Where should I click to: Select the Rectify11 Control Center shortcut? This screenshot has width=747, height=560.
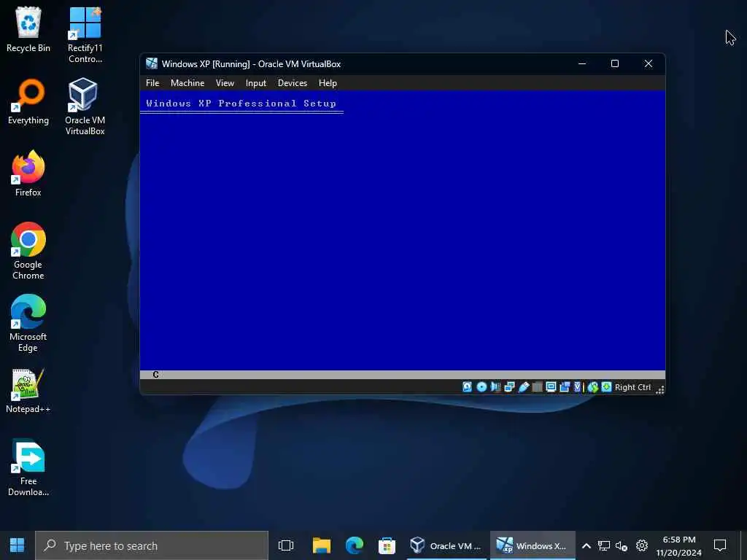pyautogui.click(x=85, y=35)
